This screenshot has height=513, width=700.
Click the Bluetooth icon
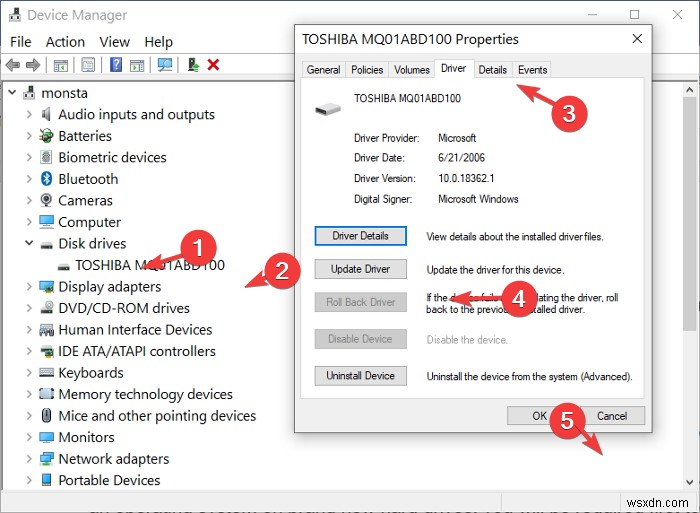(x=46, y=179)
